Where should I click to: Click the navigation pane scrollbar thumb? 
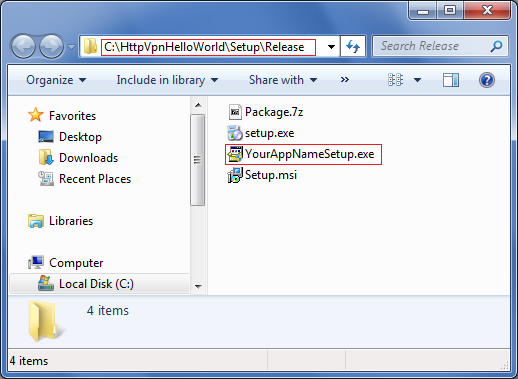198,160
